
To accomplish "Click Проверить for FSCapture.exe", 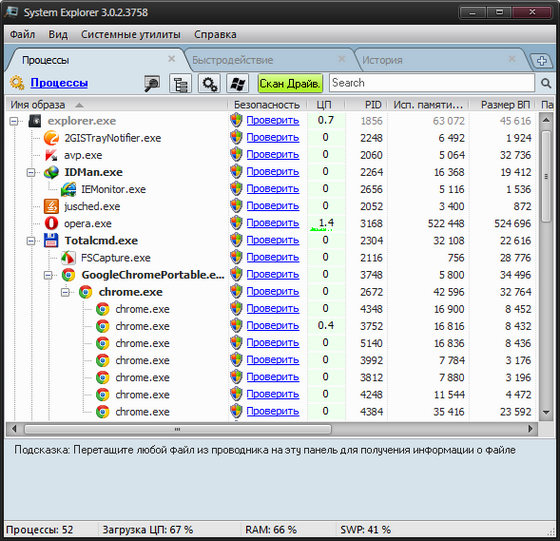I will coord(273,257).
